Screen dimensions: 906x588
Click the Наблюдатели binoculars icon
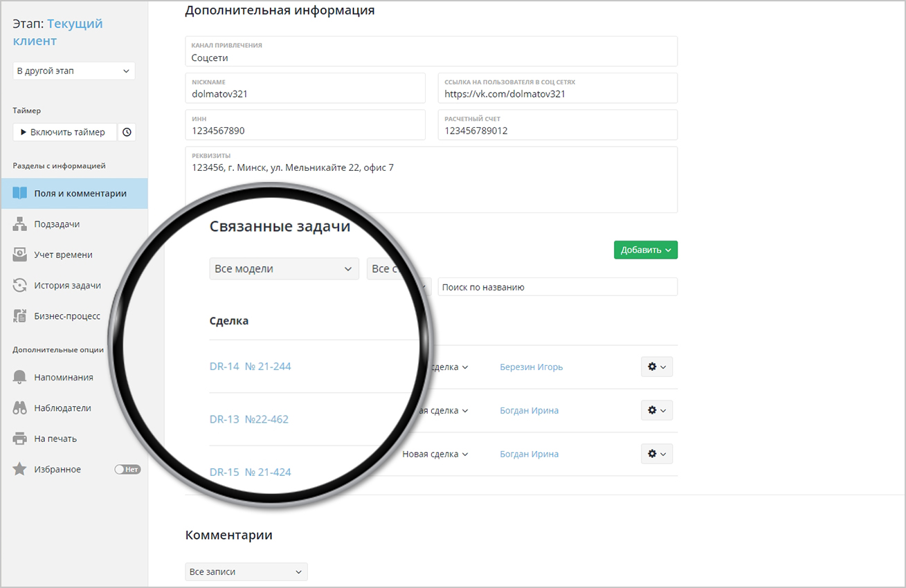pyautogui.click(x=20, y=408)
